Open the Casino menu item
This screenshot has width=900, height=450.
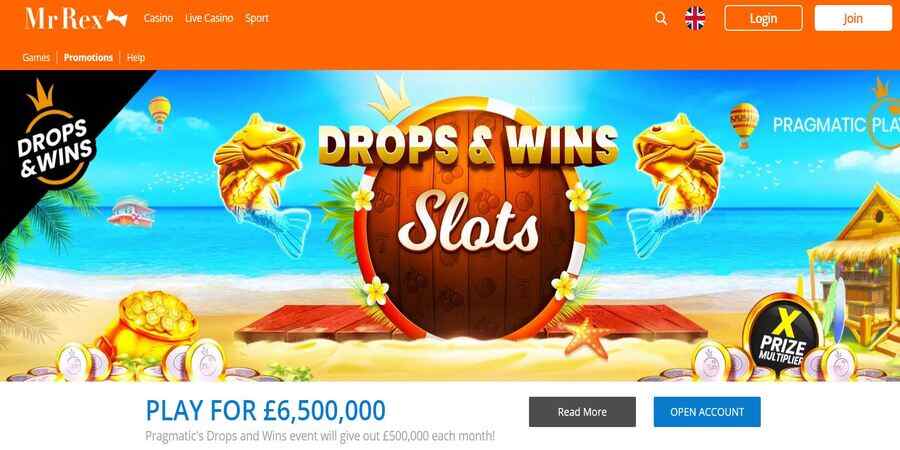point(158,18)
